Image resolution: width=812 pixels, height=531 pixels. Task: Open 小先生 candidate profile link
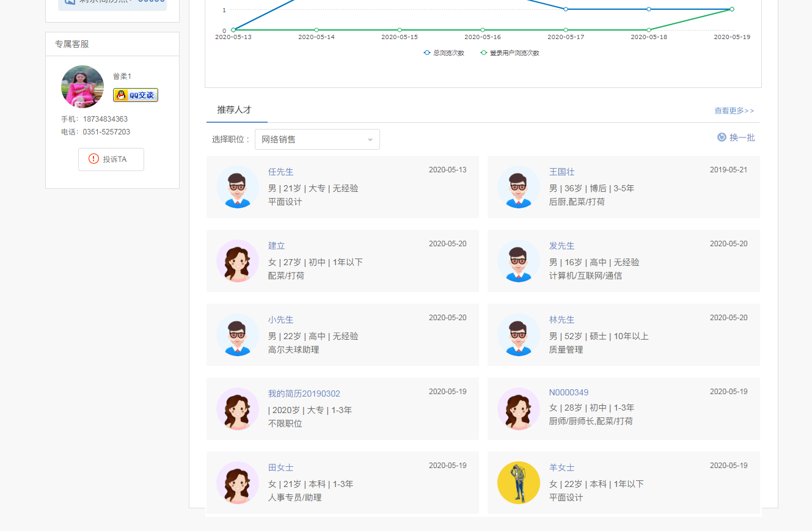(280, 320)
